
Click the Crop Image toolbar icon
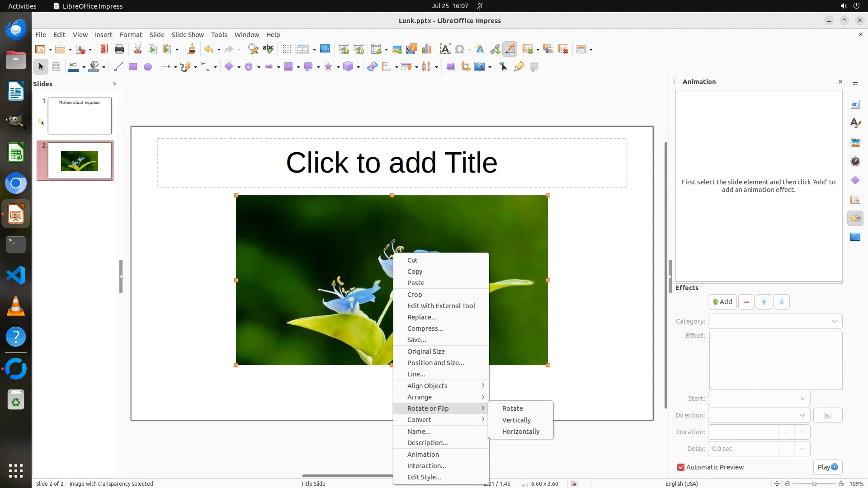click(x=465, y=67)
